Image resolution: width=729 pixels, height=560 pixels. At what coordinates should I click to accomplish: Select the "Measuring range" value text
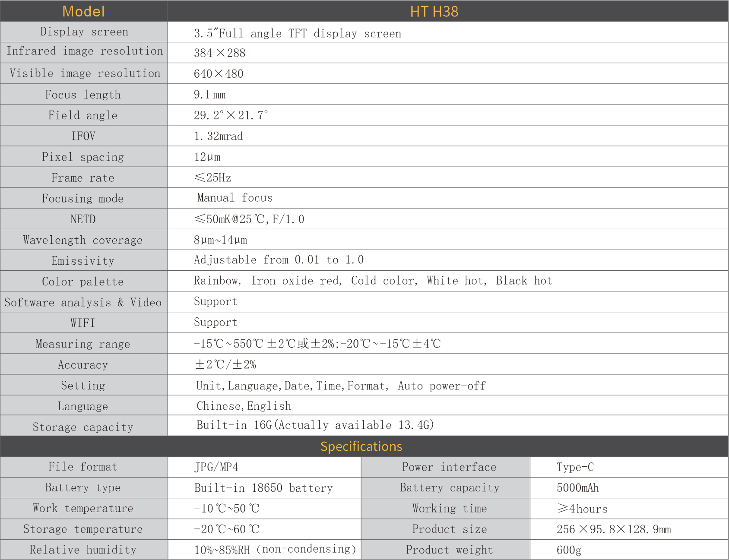click(x=317, y=344)
